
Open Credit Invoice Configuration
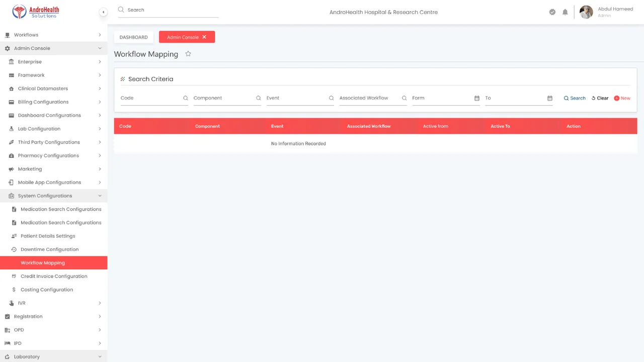(54, 276)
